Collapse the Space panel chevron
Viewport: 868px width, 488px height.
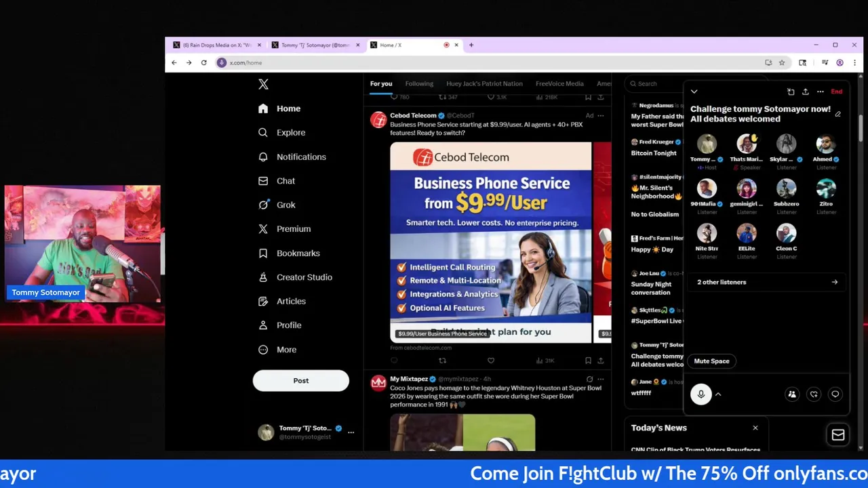pos(694,91)
